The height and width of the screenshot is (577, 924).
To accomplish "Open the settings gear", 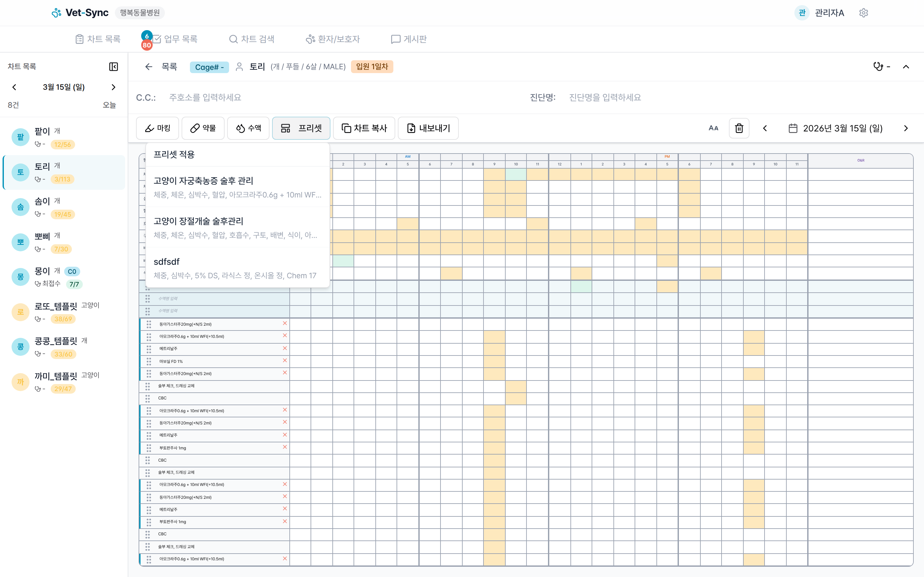I will [x=864, y=13].
